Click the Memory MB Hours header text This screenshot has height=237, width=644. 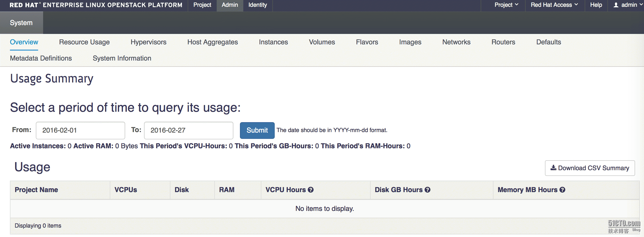pyautogui.click(x=527, y=190)
